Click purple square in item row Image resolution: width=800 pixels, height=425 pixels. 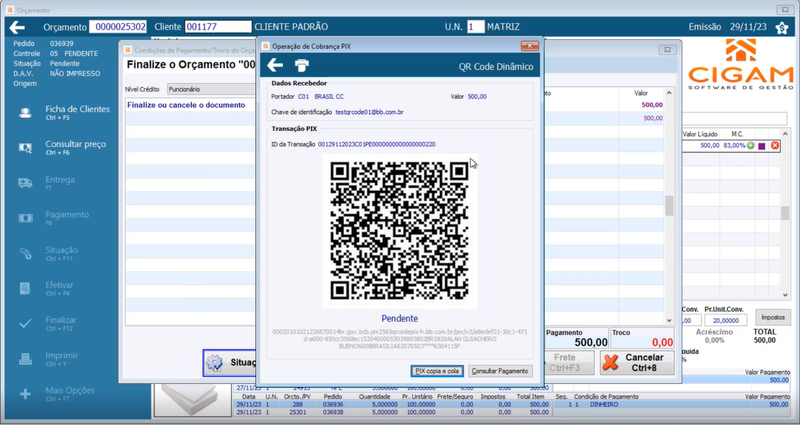click(x=762, y=146)
